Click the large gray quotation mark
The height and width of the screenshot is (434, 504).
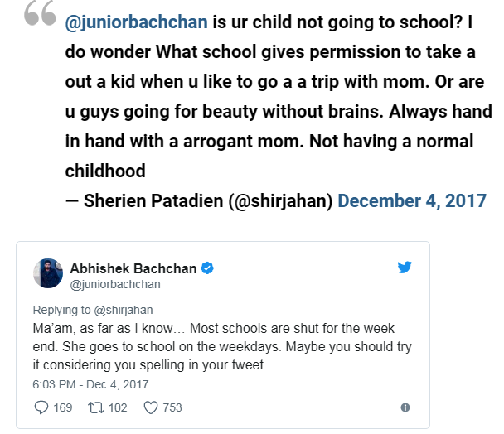(x=40, y=13)
